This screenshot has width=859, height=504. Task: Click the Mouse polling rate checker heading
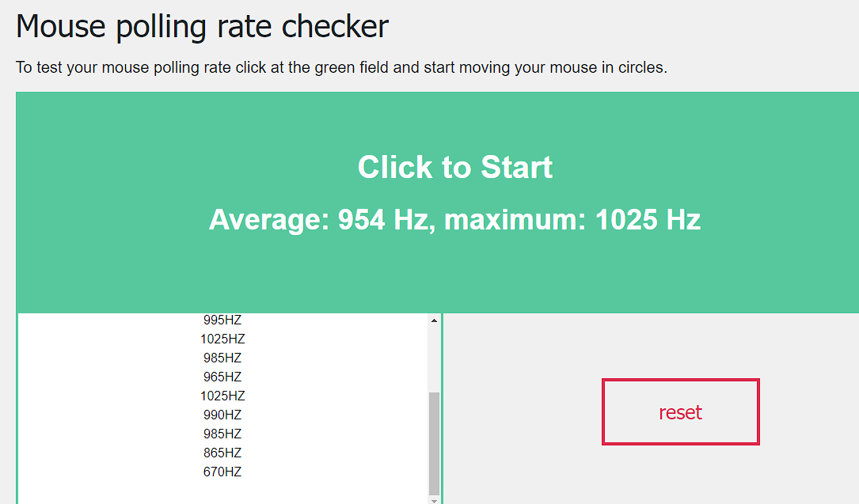tap(202, 26)
